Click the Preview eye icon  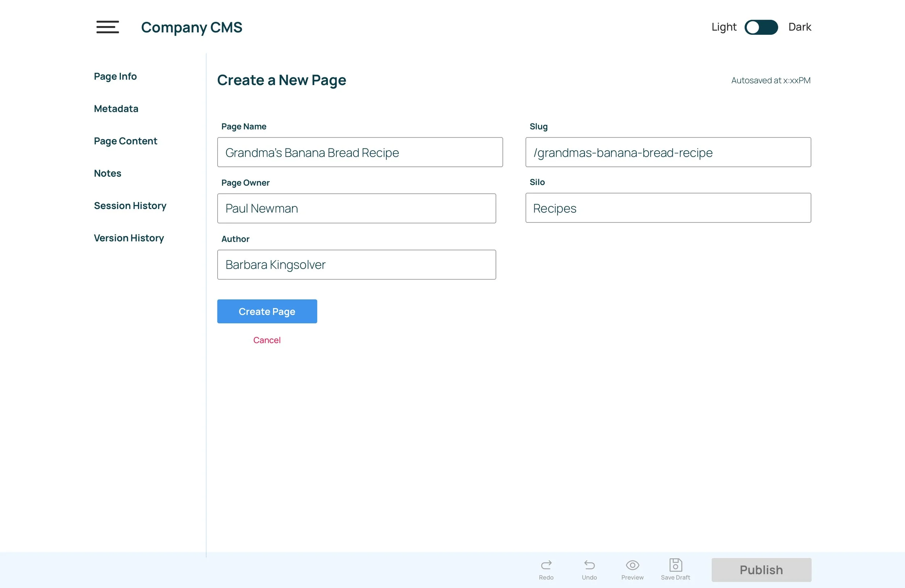click(632, 565)
